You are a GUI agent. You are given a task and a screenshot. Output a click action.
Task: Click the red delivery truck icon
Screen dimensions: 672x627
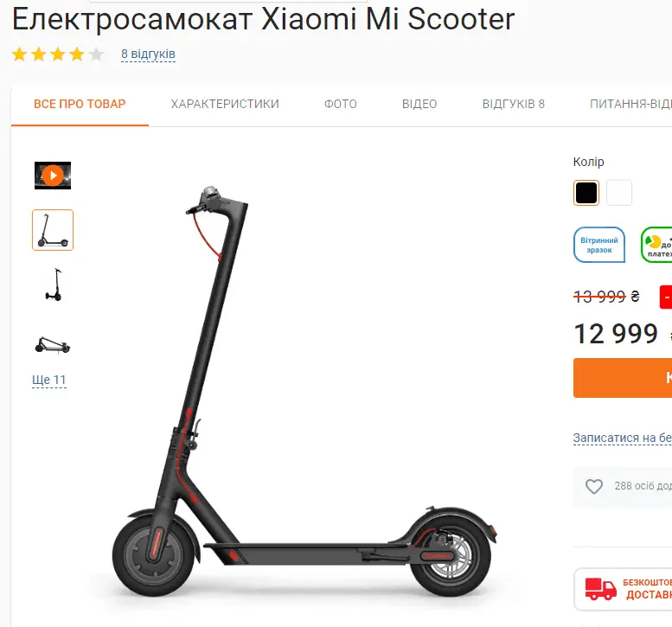[x=600, y=589]
